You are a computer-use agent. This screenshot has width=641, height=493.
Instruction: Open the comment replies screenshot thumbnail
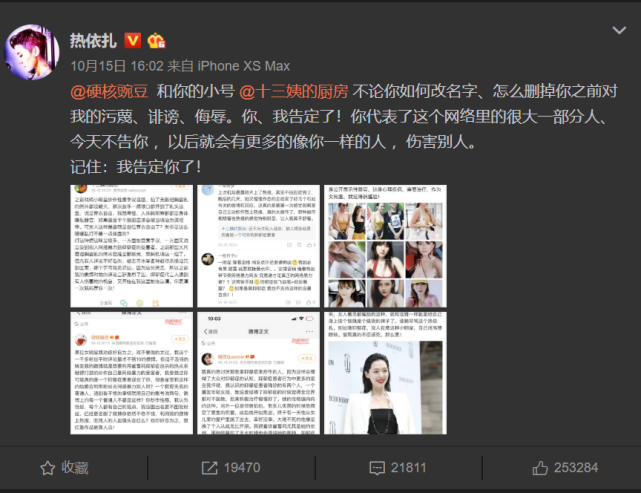[x=258, y=246]
